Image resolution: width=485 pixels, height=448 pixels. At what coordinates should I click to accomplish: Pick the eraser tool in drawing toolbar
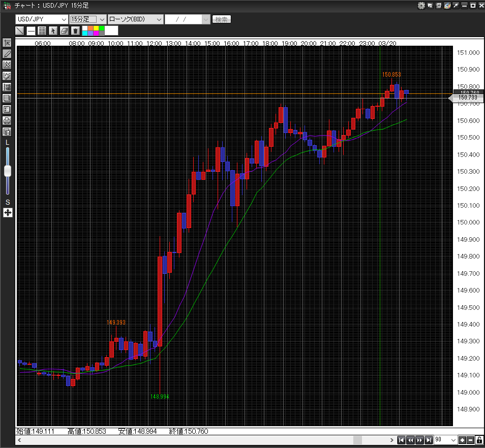coord(64,30)
